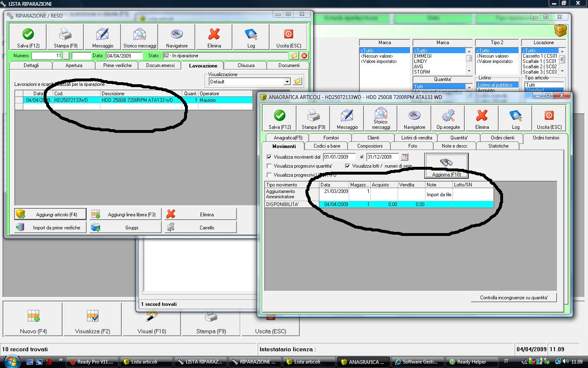Open selected repair with Visualizza (F2)

click(92, 320)
